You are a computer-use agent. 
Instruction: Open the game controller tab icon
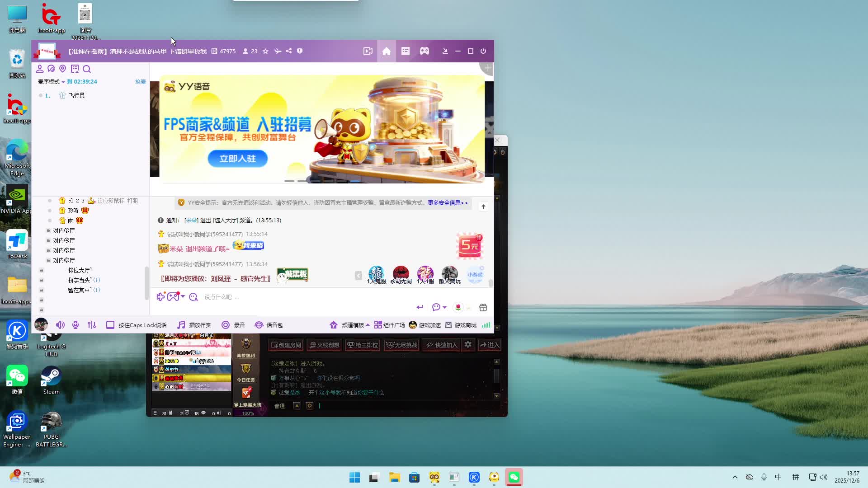click(x=424, y=51)
